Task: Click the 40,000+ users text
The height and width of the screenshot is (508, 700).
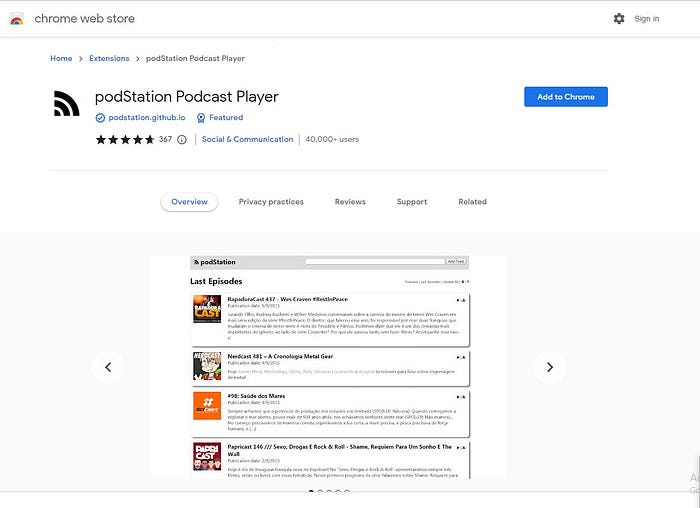Action: [x=332, y=139]
